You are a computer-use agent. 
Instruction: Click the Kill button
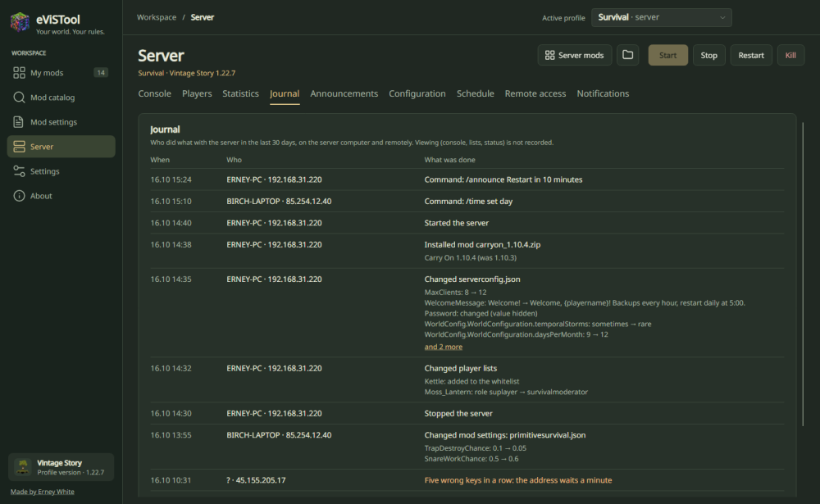(790, 55)
